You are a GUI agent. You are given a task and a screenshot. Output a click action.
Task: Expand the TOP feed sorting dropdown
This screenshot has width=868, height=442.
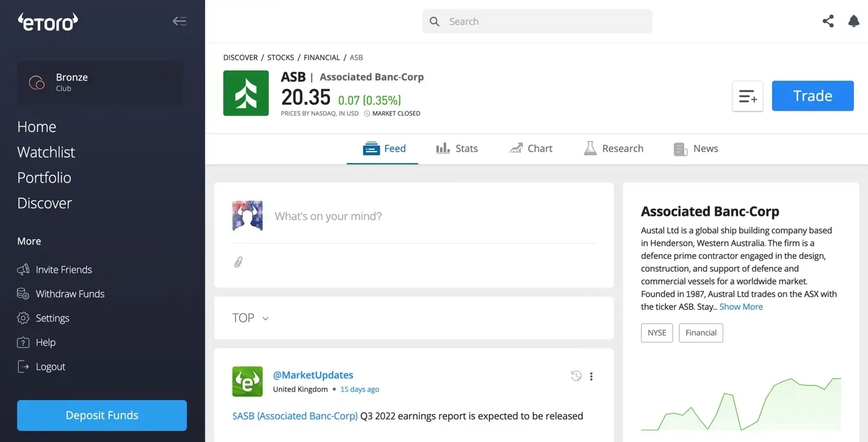coord(250,318)
